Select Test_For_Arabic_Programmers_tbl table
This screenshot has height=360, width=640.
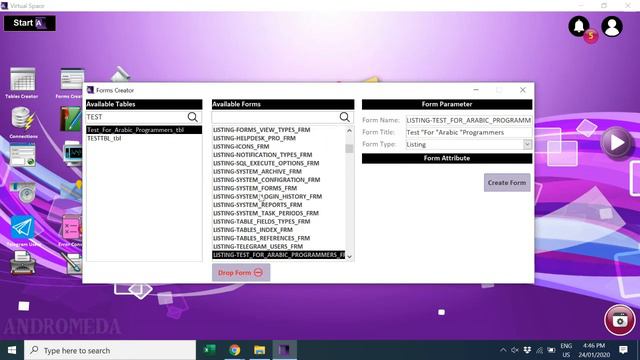point(144,130)
